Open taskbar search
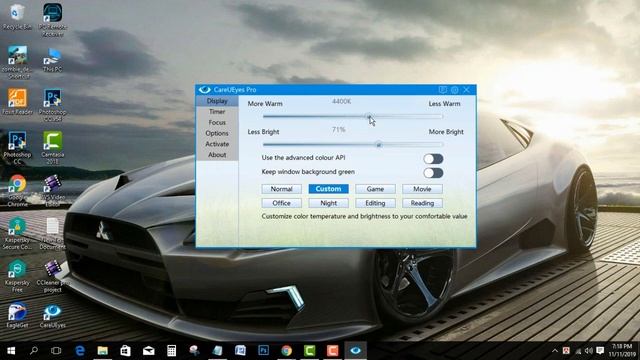640x360 pixels. 34,351
